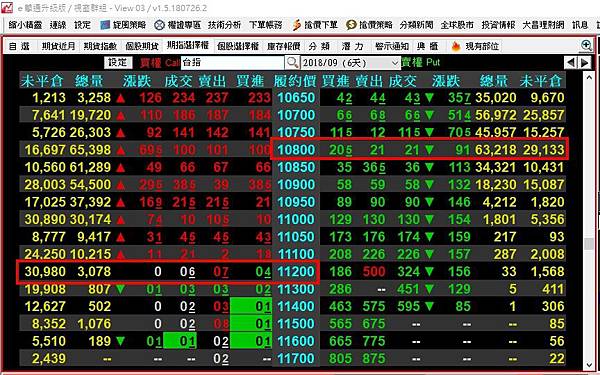
Task: Open the 縮小精靈 menu
Action: pos(25,25)
